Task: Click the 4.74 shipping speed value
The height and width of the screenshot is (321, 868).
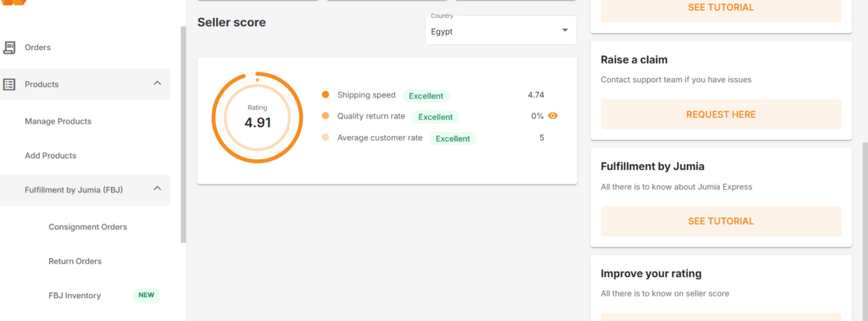Action: [x=536, y=95]
